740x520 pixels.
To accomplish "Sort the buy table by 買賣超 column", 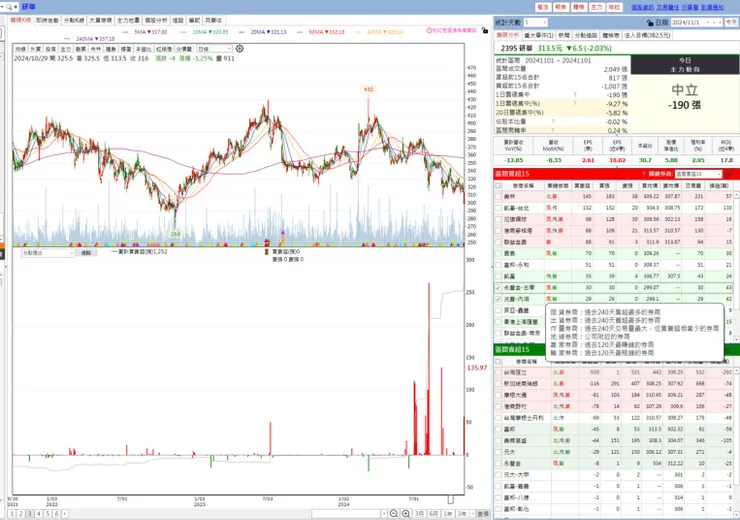I will pyautogui.click(x=582, y=186).
